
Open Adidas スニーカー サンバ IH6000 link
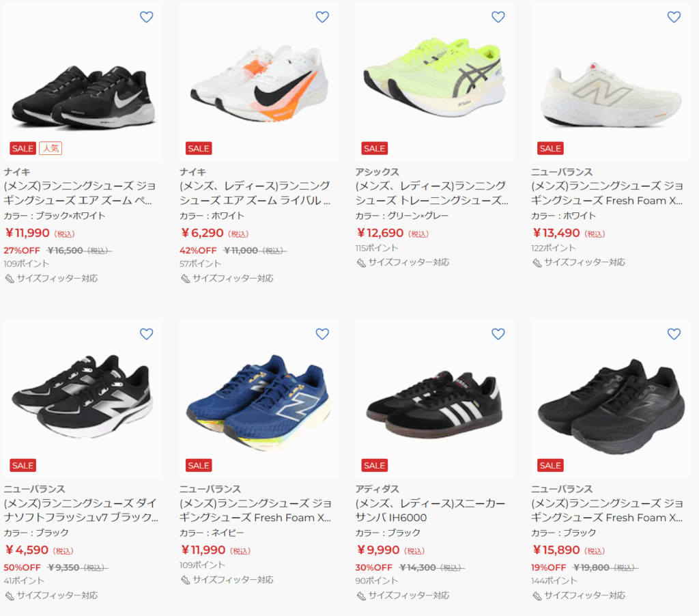click(x=430, y=510)
